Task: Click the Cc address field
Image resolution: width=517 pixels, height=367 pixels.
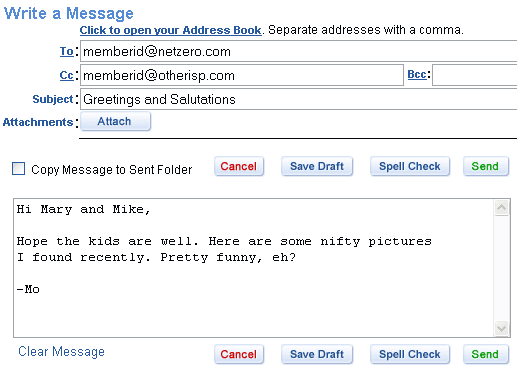Action: pos(242,75)
